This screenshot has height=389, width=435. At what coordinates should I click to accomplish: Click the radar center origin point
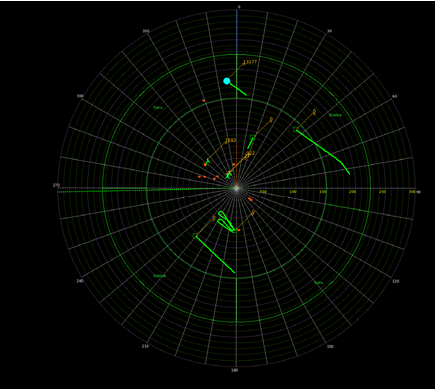(x=236, y=188)
